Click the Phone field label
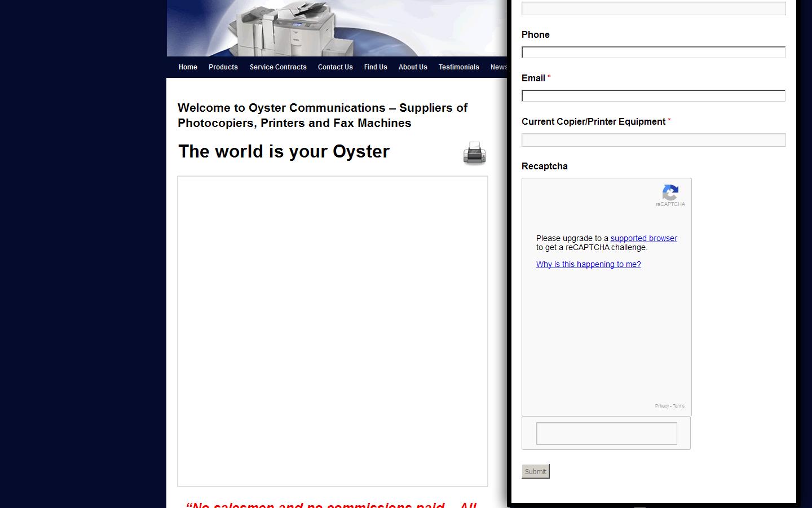Viewport: 812px width, 508px height. pyautogui.click(x=536, y=35)
